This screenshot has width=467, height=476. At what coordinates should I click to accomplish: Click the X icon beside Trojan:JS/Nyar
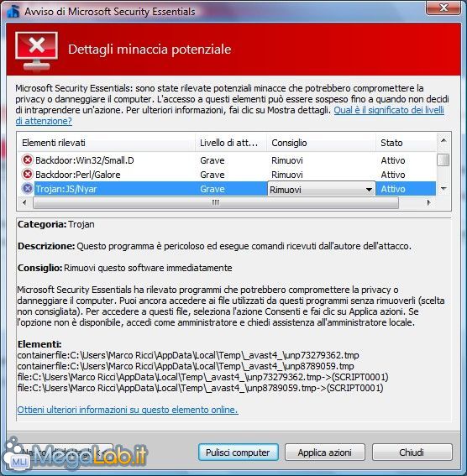coord(28,189)
